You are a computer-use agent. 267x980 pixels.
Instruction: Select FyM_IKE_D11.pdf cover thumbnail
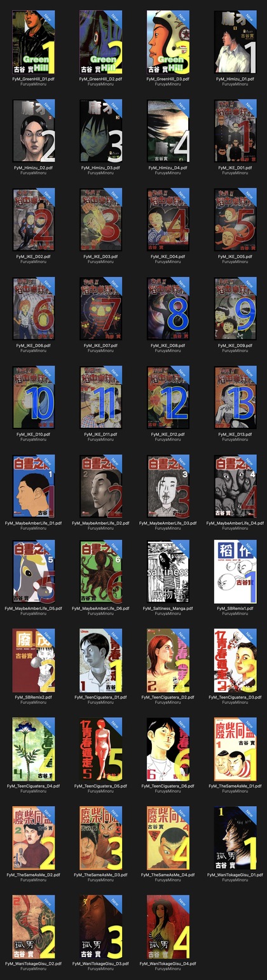coord(100,397)
